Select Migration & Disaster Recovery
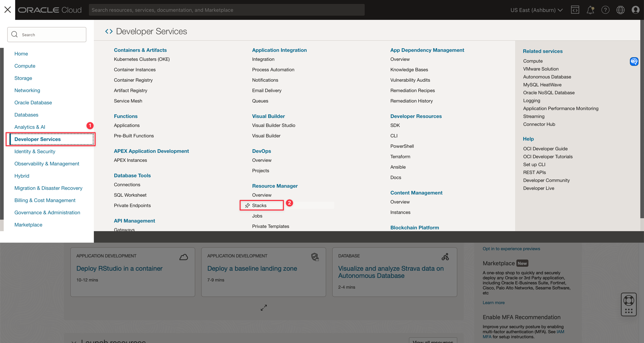Screen dimensions: 644x343 coord(49,188)
